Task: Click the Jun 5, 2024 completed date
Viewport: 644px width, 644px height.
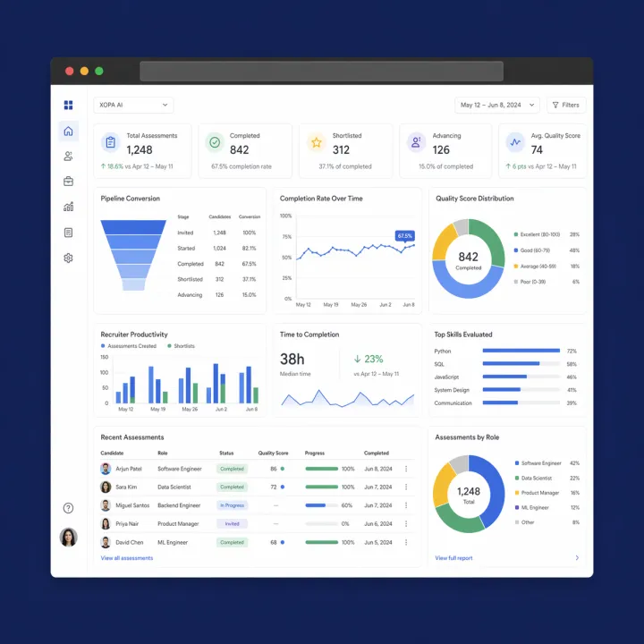Action: pos(377,542)
